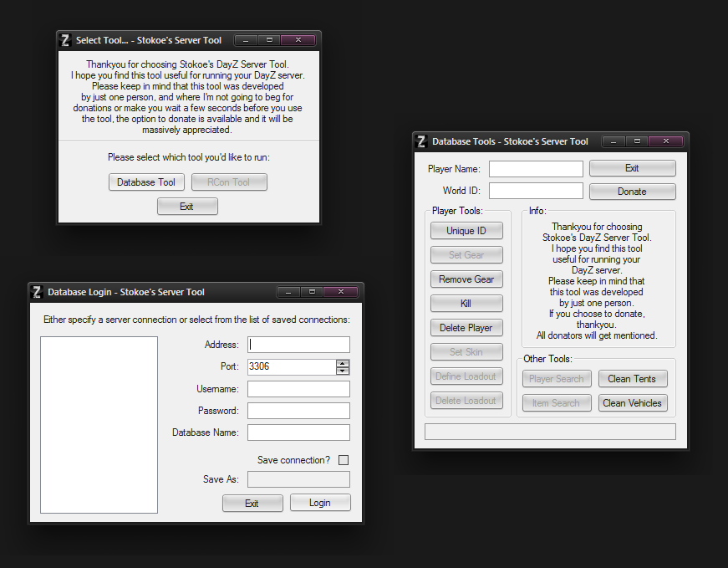Screen dimensions: 728x568
Task: Click the "Player Name:" label
Action: [454, 169]
